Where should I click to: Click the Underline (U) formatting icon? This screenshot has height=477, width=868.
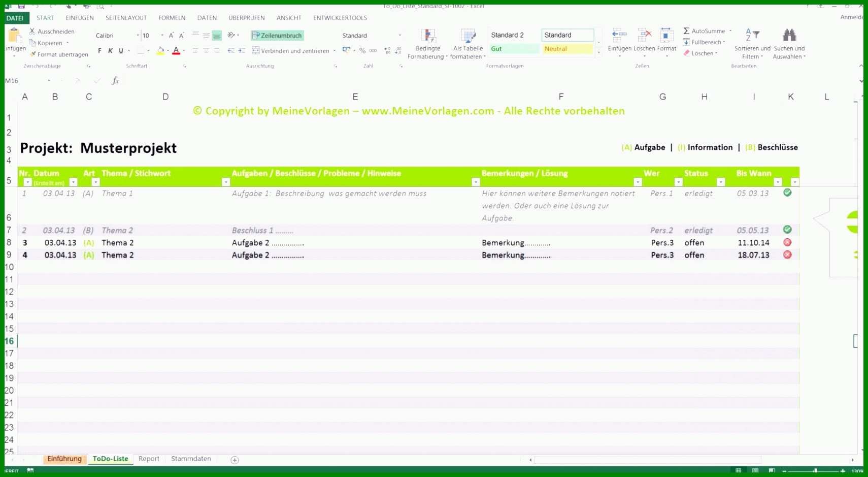121,51
